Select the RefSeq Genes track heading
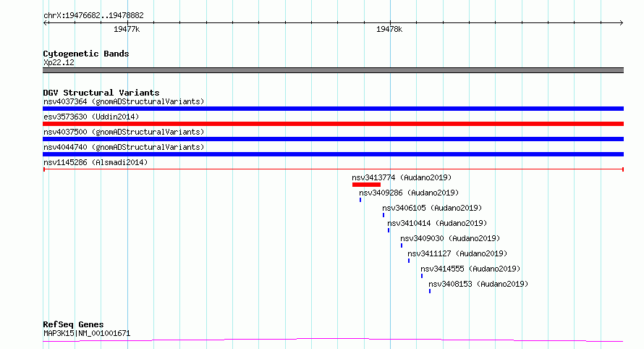The width and height of the screenshot is (644, 349). pyautogui.click(x=74, y=324)
